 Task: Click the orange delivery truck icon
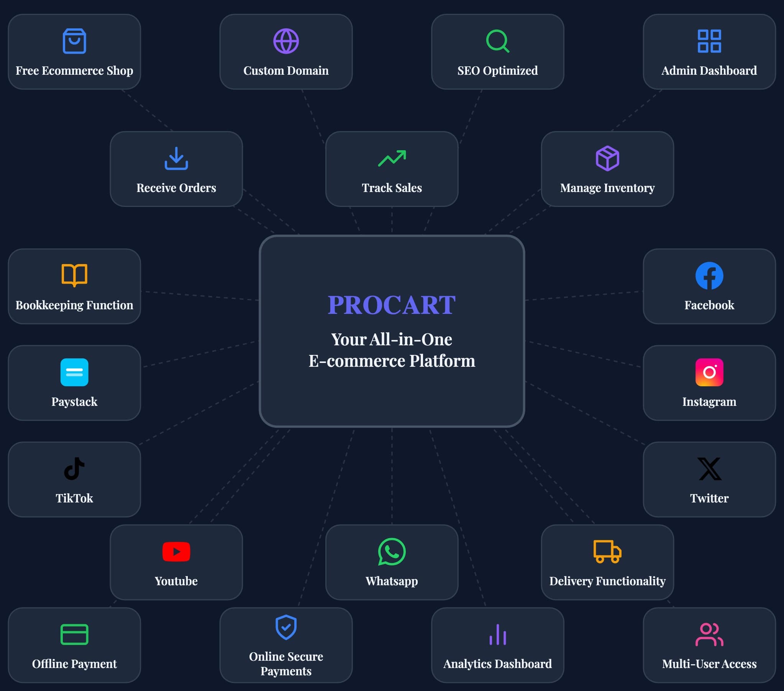pyautogui.click(x=607, y=552)
